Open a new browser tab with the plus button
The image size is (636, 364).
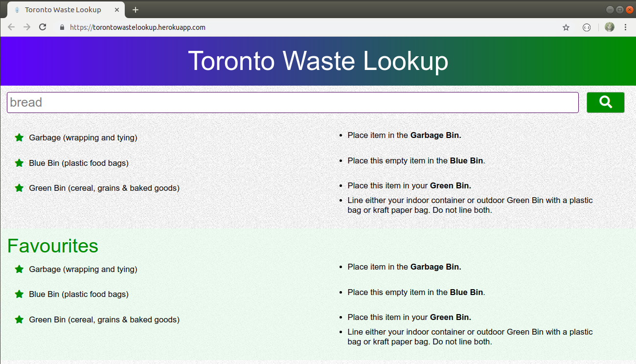(136, 9)
